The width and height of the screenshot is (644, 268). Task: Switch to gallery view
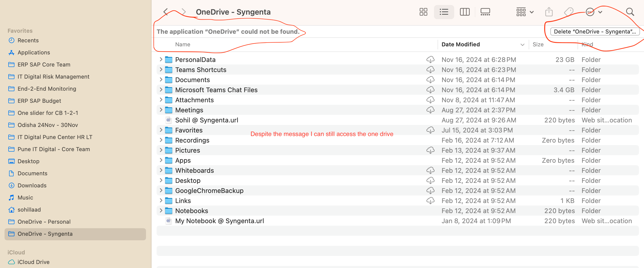click(x=485, y=12)
